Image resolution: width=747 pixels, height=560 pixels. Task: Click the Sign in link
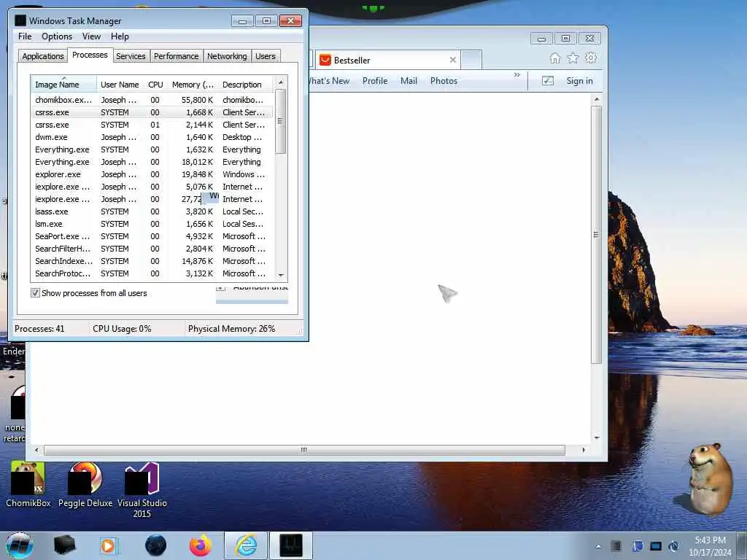[579, 81]
